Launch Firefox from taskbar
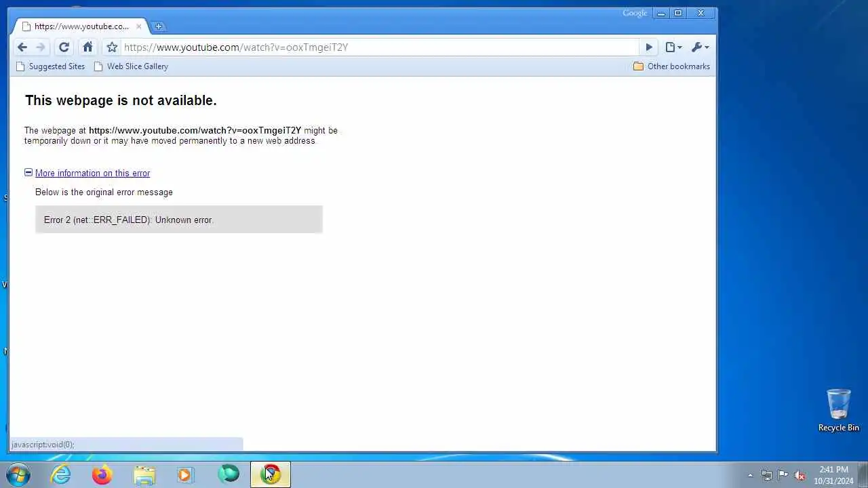This screenshot has width=868, height=488. 102,474
